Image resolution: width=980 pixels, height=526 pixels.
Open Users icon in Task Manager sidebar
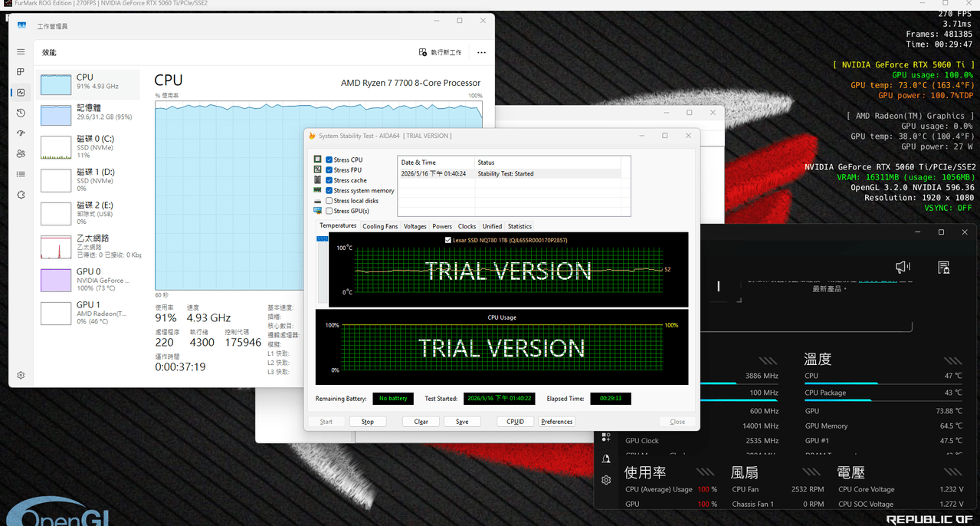21,153
